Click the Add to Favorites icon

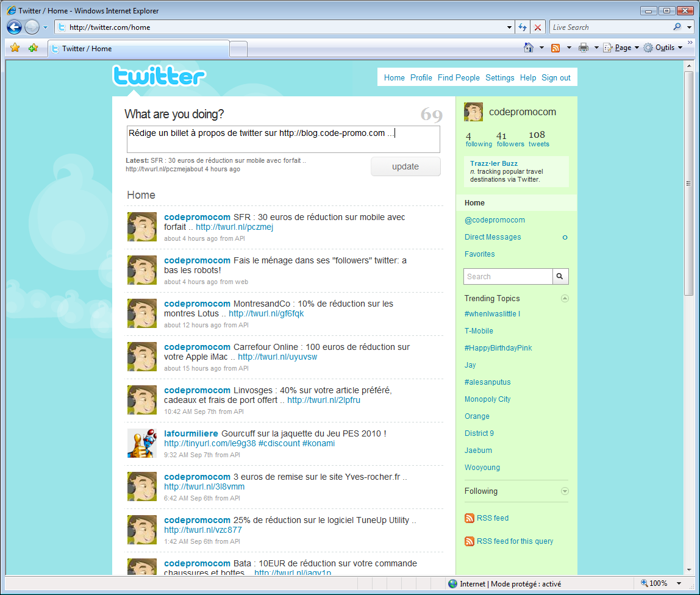coord(33,48)
